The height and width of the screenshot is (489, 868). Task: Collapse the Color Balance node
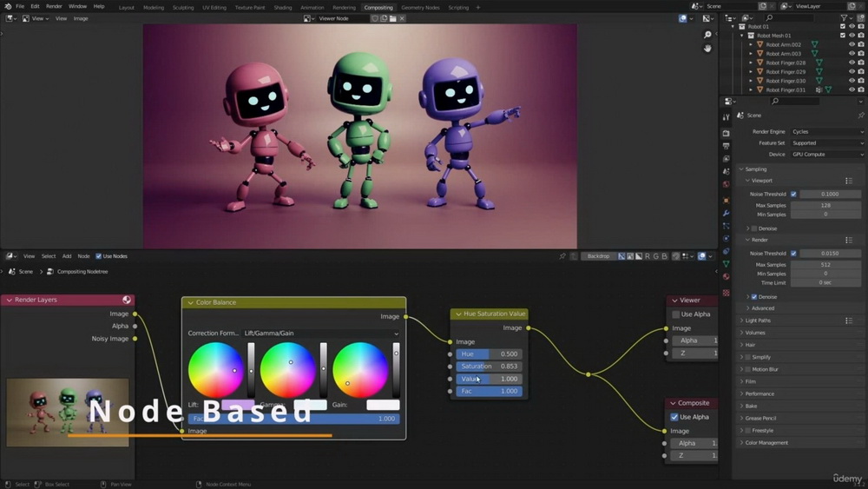(x=190, y=303)
